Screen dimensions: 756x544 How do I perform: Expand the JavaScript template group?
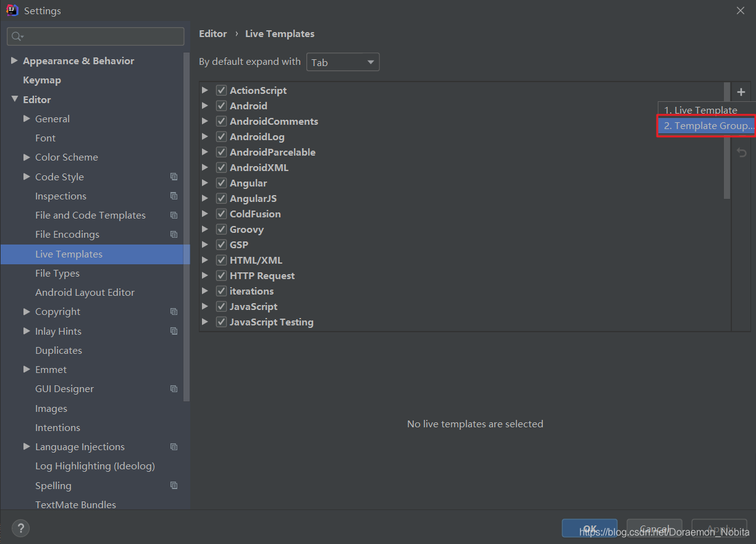click(205, 306)
